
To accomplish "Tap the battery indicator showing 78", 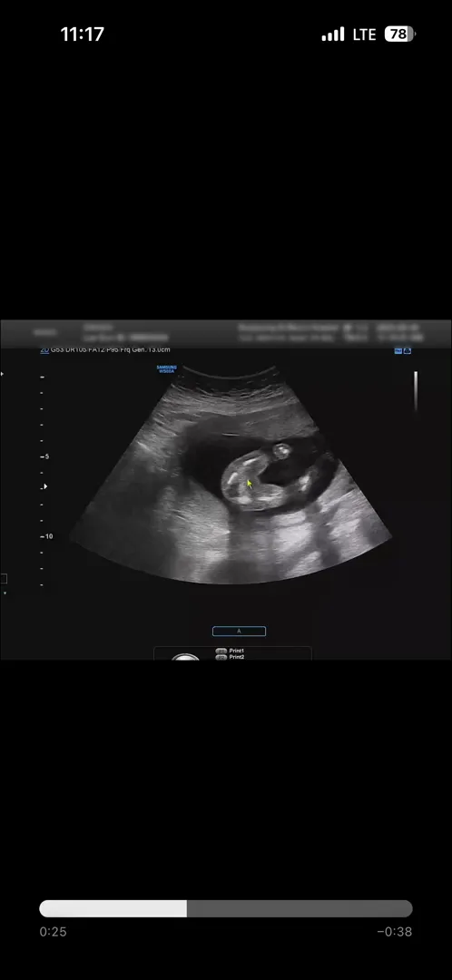I will [400, 34].
